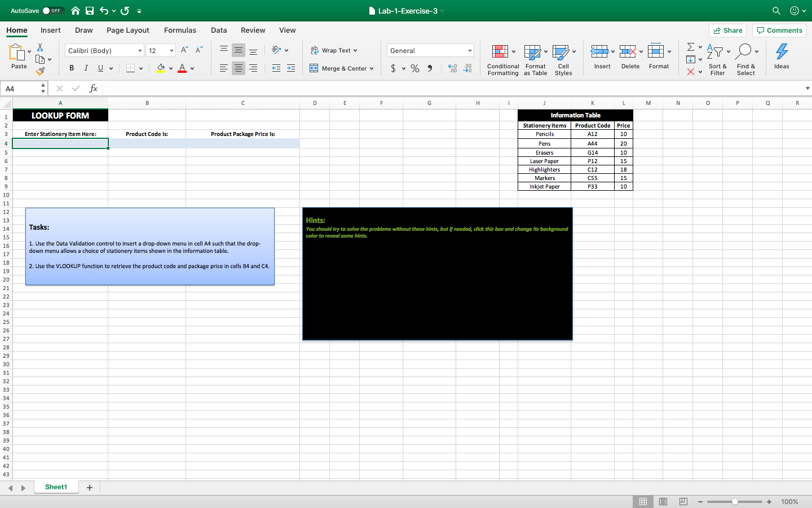Adjust the zoom slider
Screen dimensions: 812x508
[735, 501]
